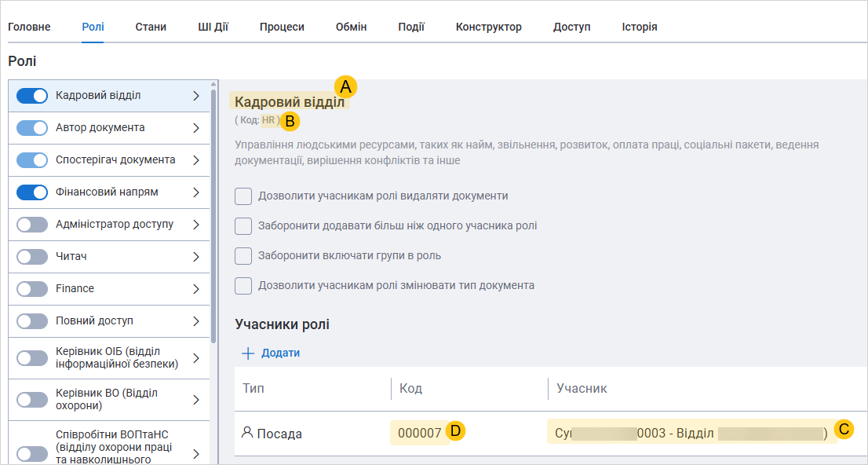Disable the Кадровий відділ role toggle

pyautogui.click(x=32, y=96)
